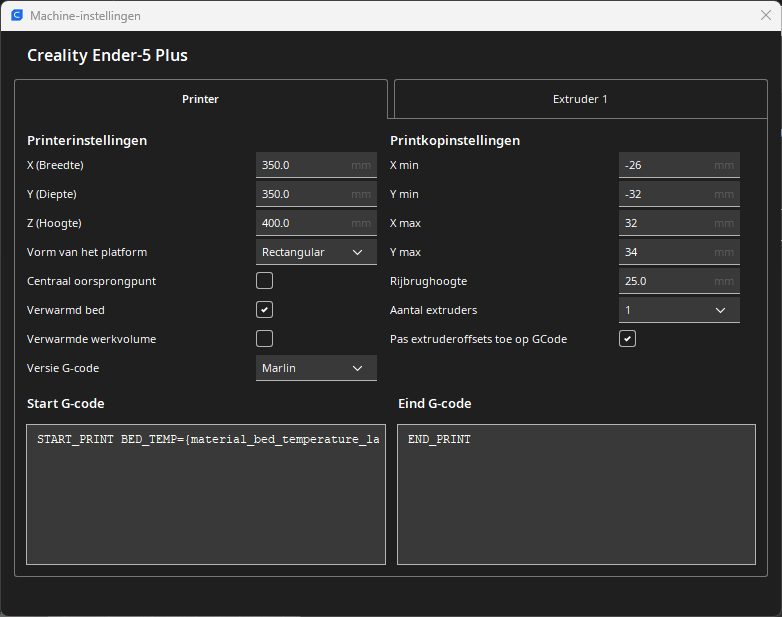This screenshot has height=617, width=782.
Task: Click the Machine-instellingen window title text
Action: (85, 16)
